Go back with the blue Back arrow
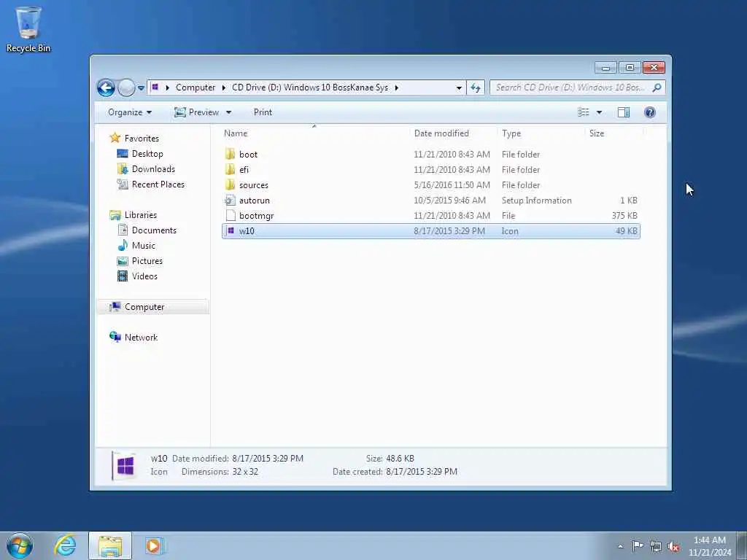 coord(106,87)
